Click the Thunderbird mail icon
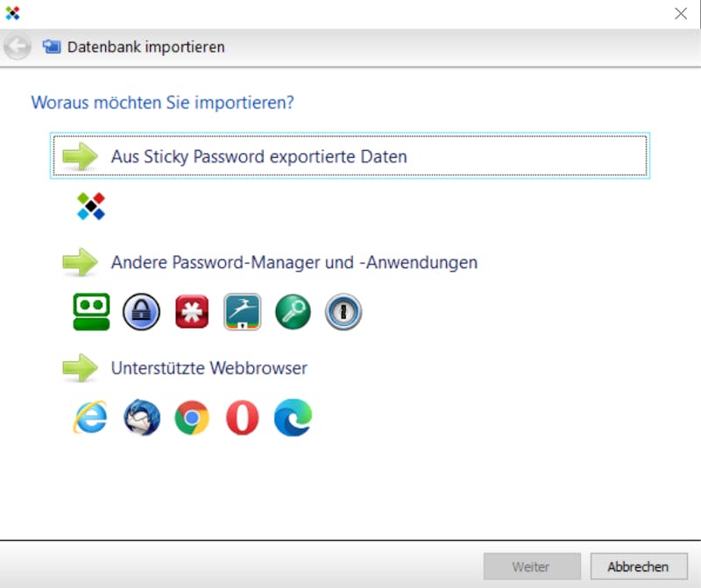This screenshot has height=588, width=701. click(142, 417)
